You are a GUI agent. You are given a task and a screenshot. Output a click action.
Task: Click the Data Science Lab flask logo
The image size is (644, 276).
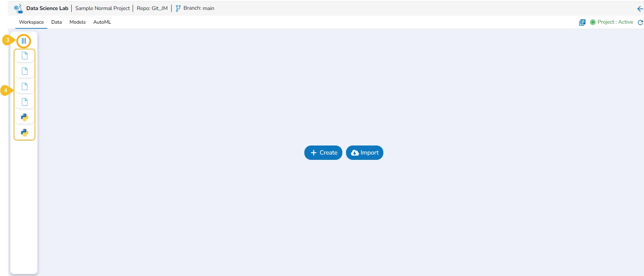tap(18, 8)
